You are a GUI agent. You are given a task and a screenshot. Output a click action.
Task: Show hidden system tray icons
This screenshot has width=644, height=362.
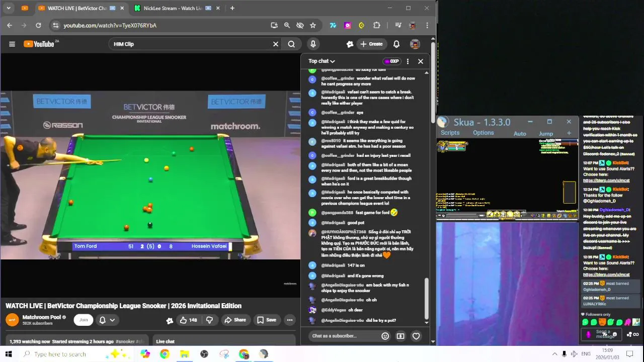tap(554, 354)
